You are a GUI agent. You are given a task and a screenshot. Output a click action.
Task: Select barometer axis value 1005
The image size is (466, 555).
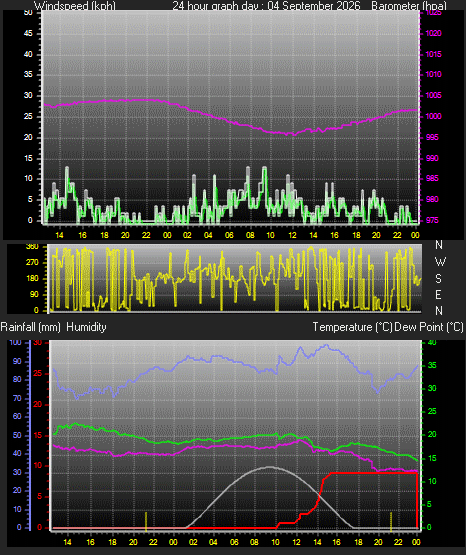pos(433,95)
